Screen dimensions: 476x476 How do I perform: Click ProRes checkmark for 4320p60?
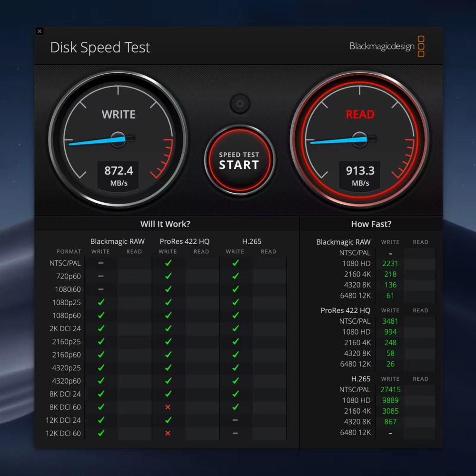pyautogui.click(x=168, y=381)
